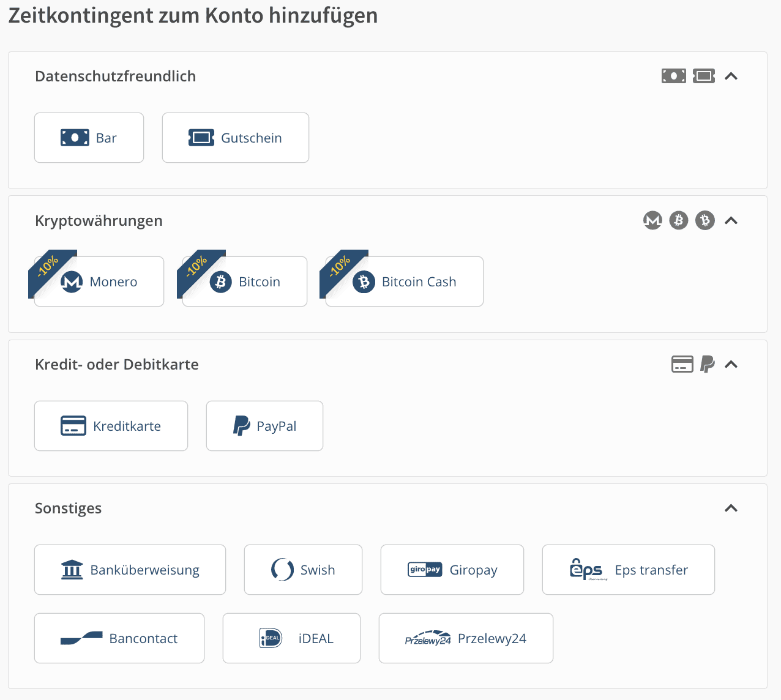The image size is (781, 700).
Task: Click the PayPal icon in section header
Action: (x=708, y=365)
